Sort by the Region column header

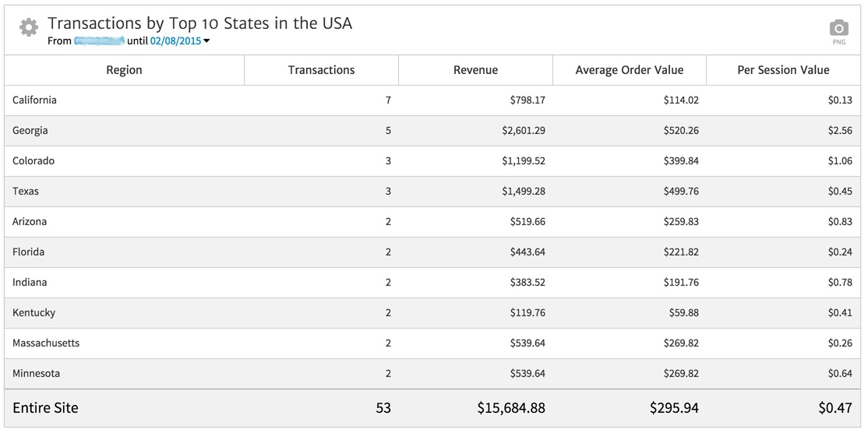point(124,70)
